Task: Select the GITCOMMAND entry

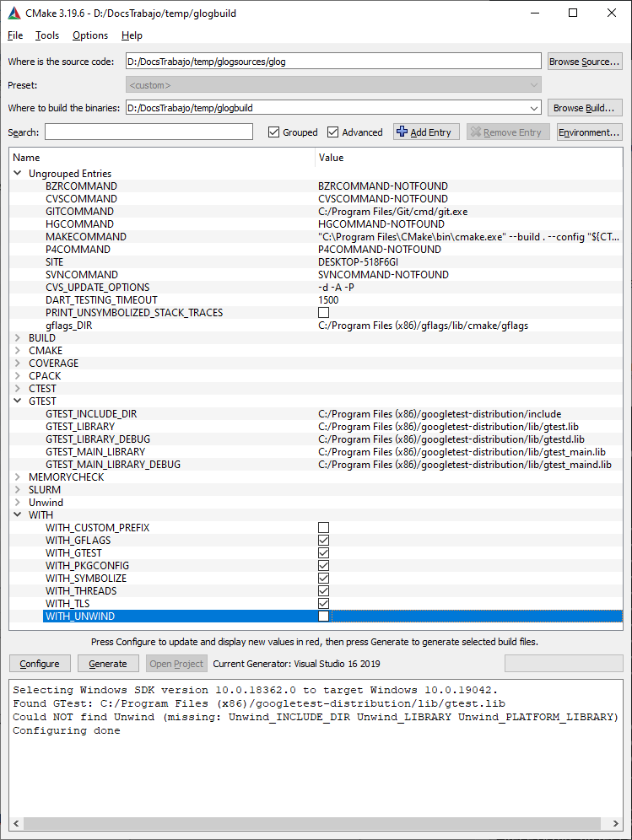Action: pyautogui.click(x=79, y=211)
